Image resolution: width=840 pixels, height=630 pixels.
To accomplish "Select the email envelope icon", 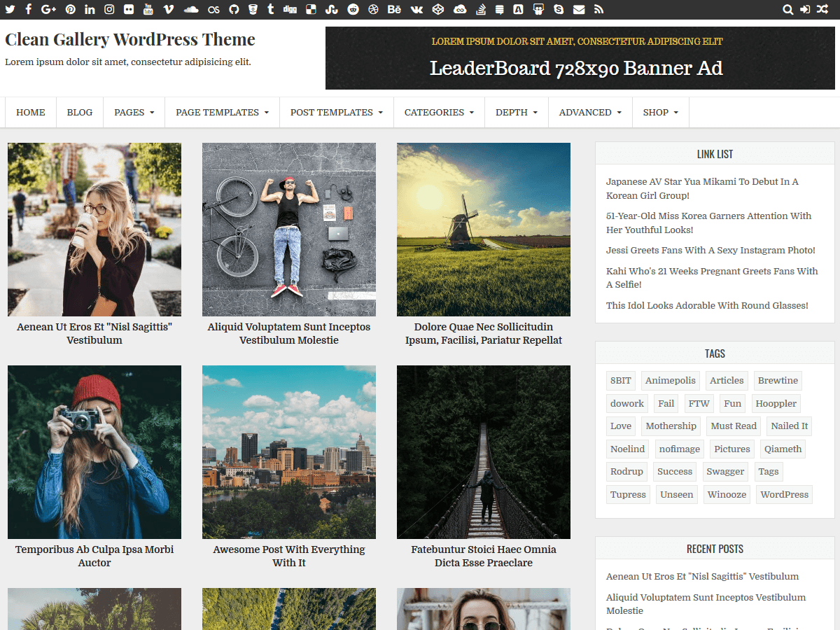I will click(x=577, y=9).
